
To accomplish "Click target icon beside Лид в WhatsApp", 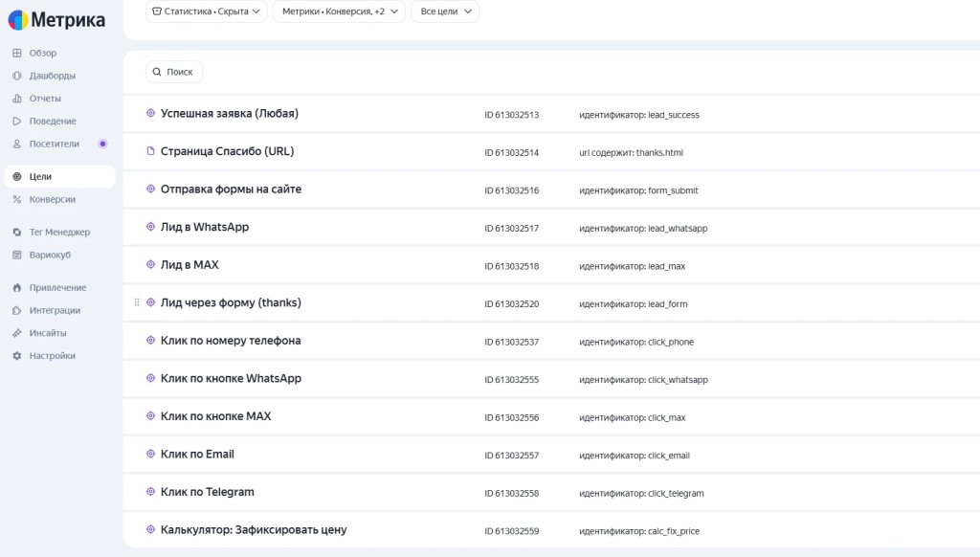I will pos(150,227).
